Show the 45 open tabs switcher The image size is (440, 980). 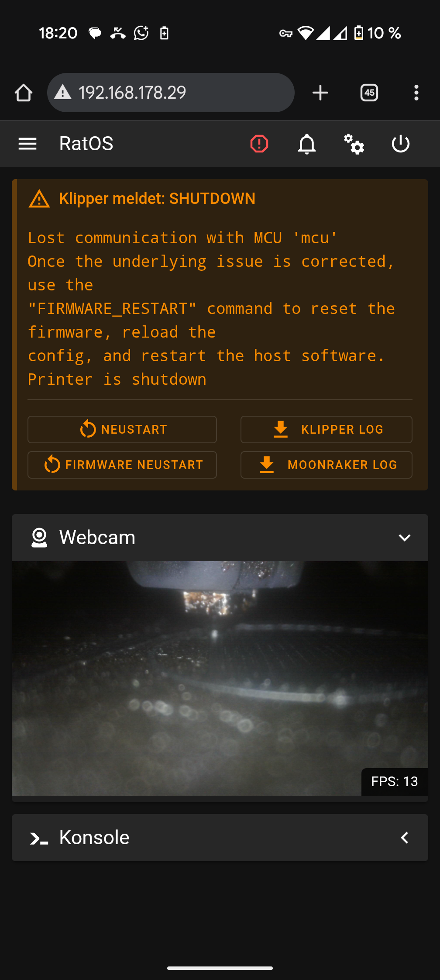tap(369, 93)
